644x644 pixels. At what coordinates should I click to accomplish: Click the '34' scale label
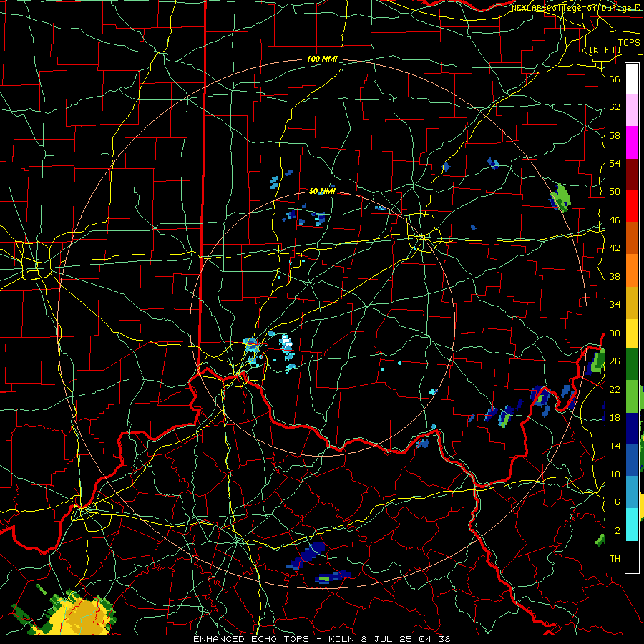point(615,304)
